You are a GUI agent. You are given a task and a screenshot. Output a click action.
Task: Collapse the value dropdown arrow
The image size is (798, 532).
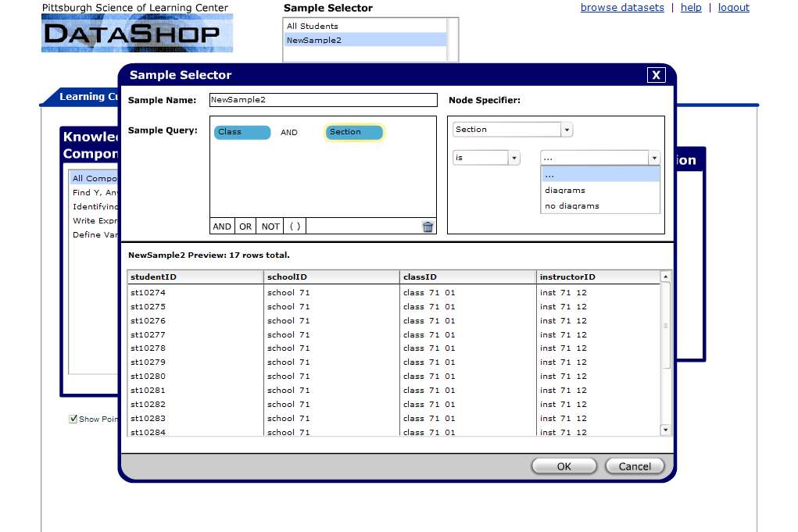[x=653, y=158]
